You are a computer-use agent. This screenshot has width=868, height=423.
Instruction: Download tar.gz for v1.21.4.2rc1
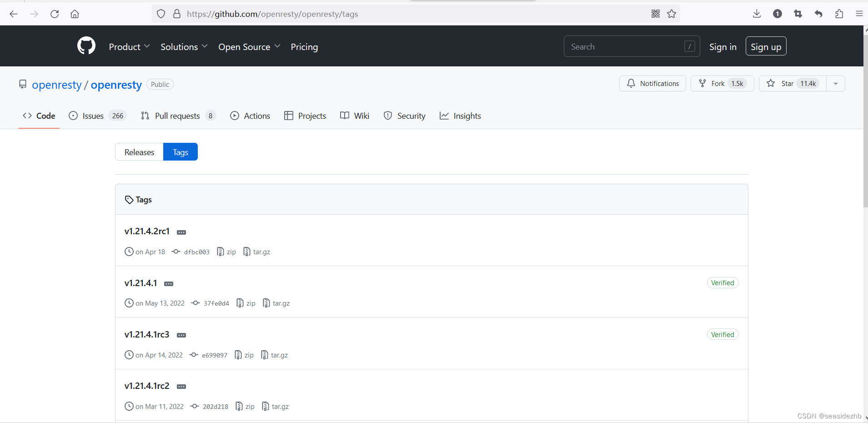tap(257, 252)
